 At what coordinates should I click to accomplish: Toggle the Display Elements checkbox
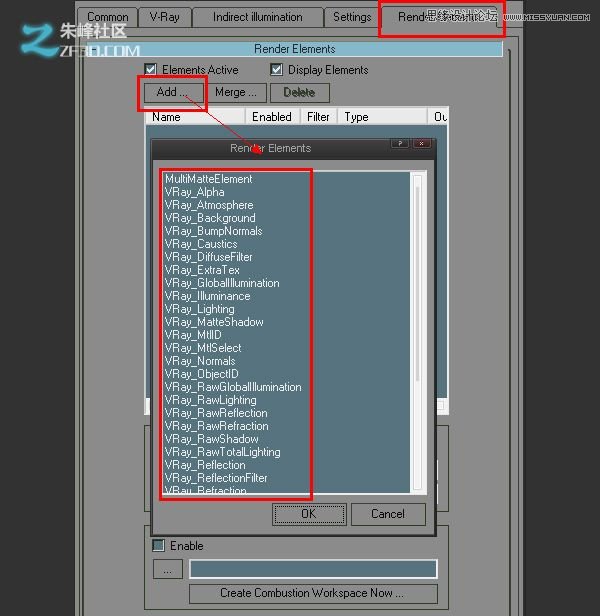pyautogui.click(x=277, y=70)
